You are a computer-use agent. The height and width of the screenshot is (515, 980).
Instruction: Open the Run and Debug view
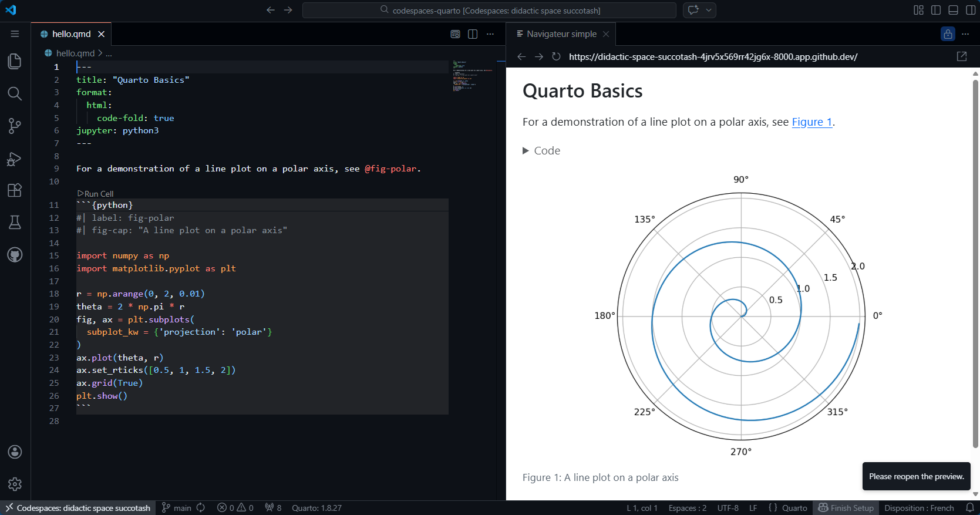point(15,159)
